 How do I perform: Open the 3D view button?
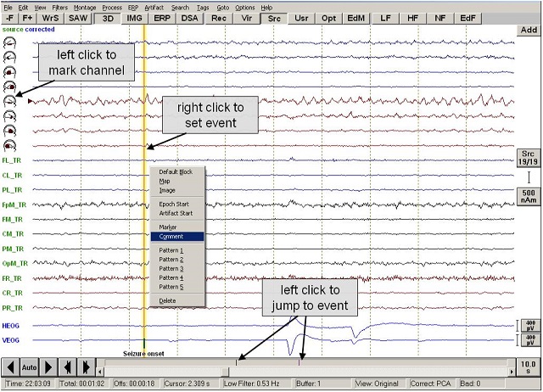click(x=107, y=17)
